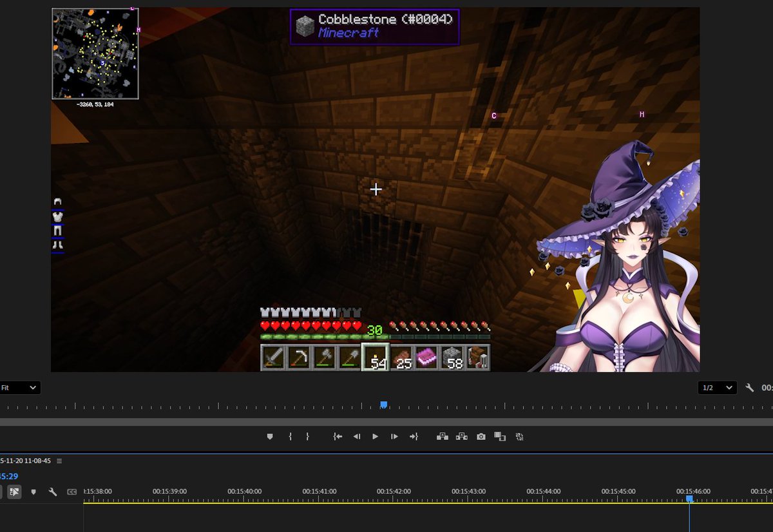The width and height of the screenshot is (773, 532).
Task: Toggle the CC captions track button
Action: [x=72, y=492]
